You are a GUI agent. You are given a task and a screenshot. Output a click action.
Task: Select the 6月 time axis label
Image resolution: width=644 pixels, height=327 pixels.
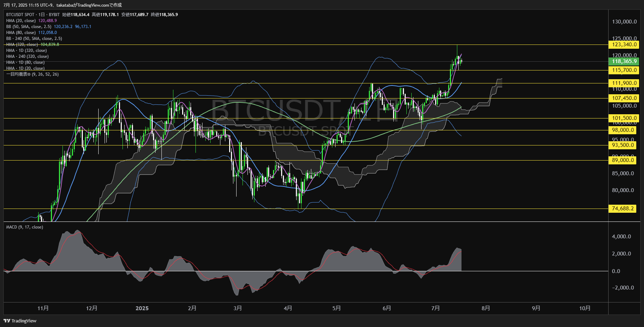tap(387, 308)
